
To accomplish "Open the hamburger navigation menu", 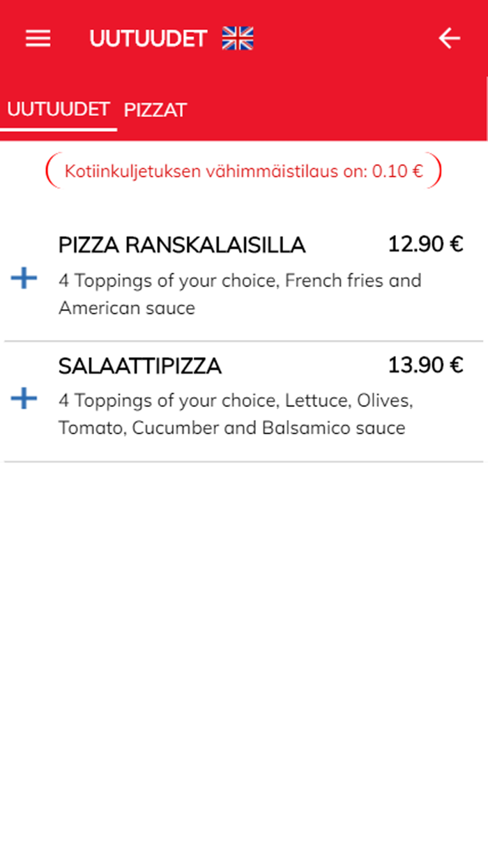I will [x=38, y=38].
